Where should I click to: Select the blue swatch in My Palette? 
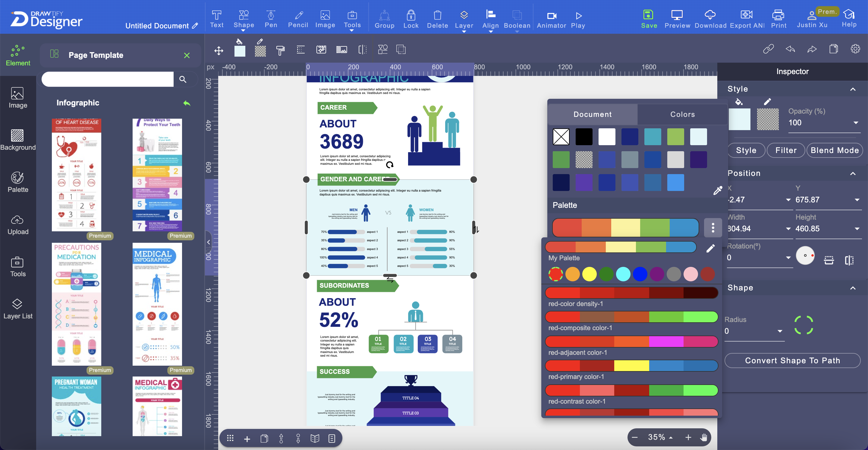640,274
